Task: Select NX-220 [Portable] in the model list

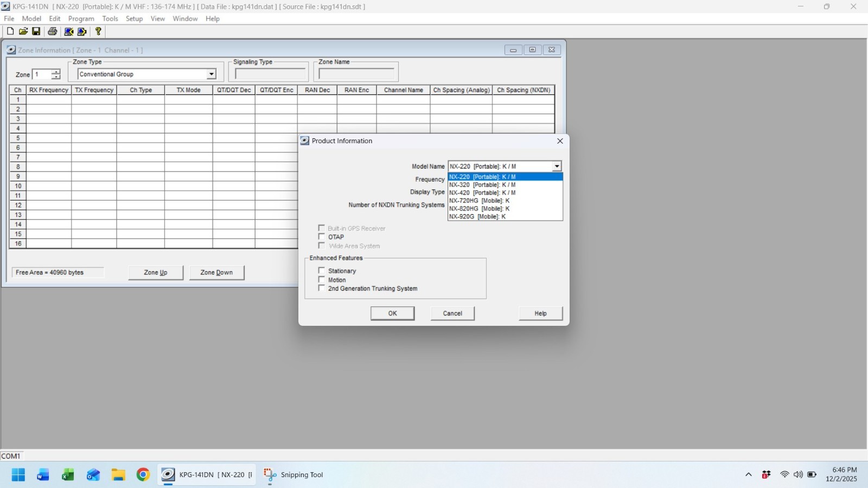Action: pos(505,177)
